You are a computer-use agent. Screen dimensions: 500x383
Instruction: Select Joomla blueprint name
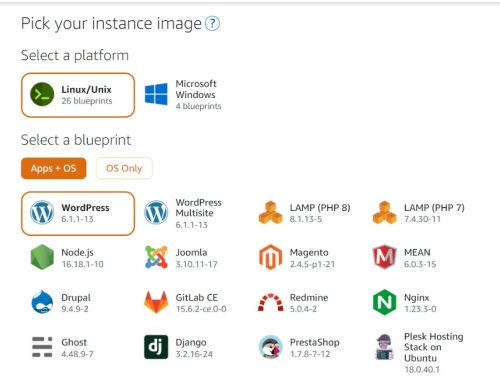tap(191, 252)
